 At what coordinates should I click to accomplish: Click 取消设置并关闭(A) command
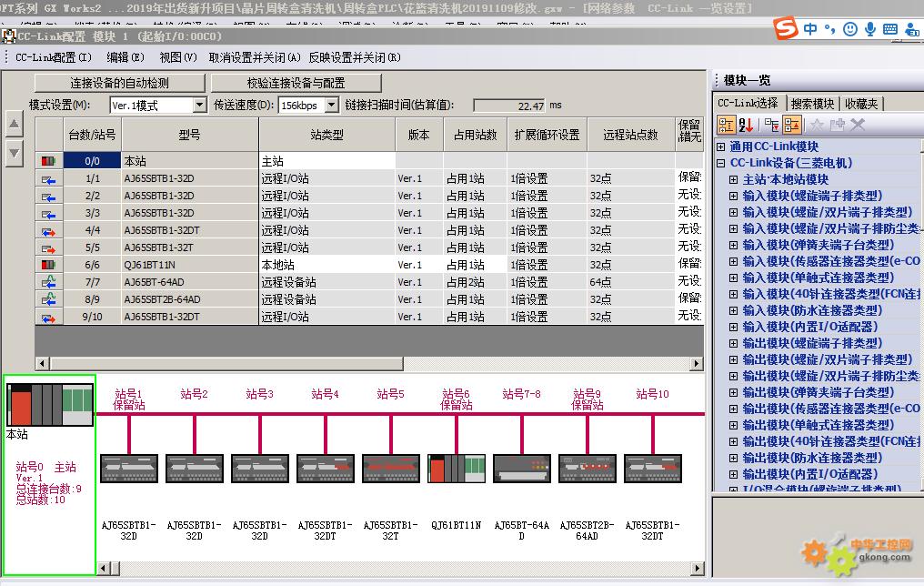(255, 57)
